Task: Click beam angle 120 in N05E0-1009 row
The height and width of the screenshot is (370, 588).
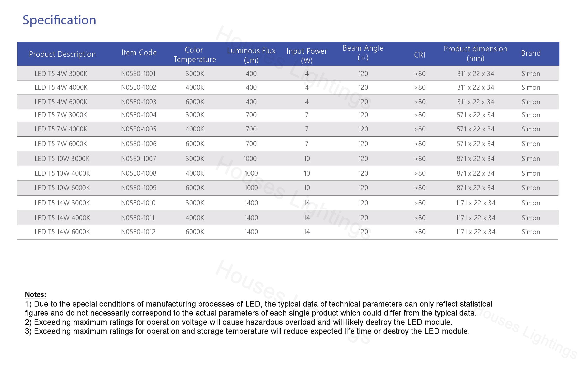Action: 363,187
